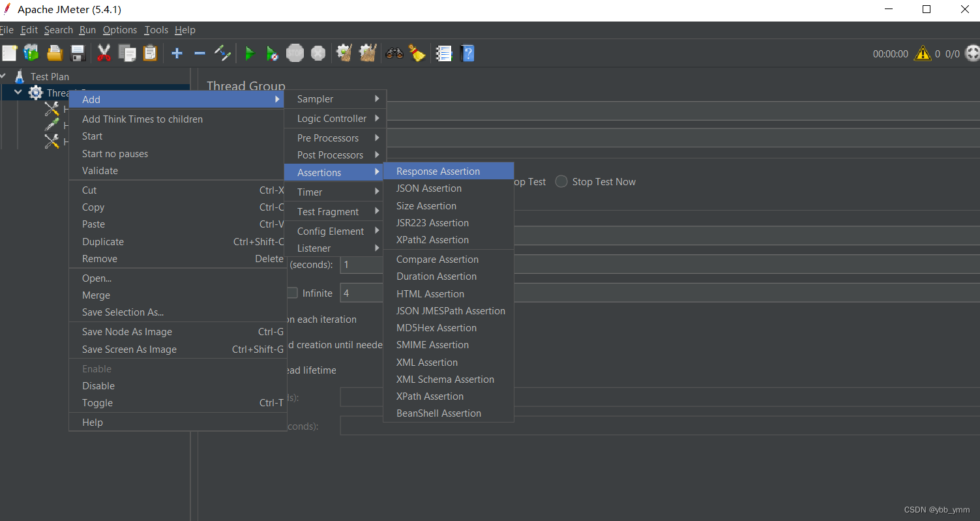Open the Search menu in menu bar

coord(58,30)
